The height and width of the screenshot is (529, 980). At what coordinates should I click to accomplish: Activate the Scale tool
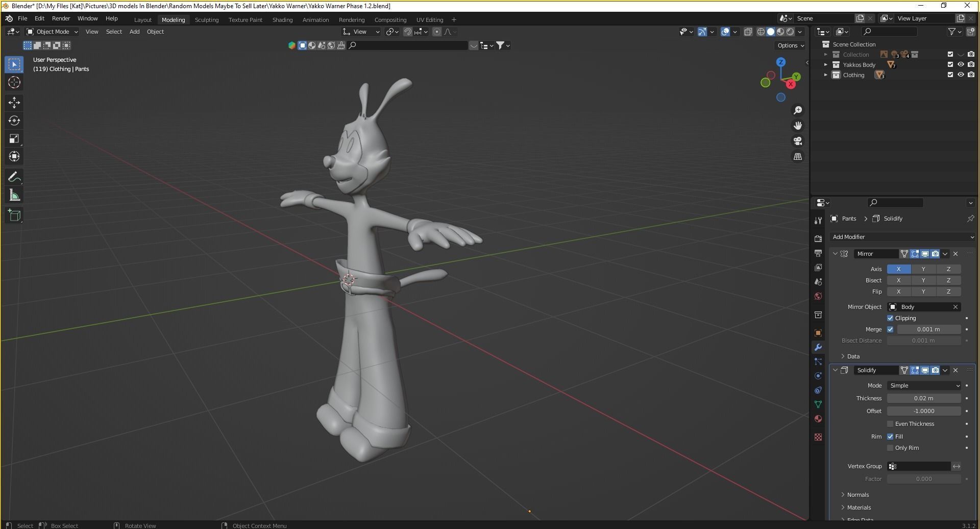[x=14, y=138]
